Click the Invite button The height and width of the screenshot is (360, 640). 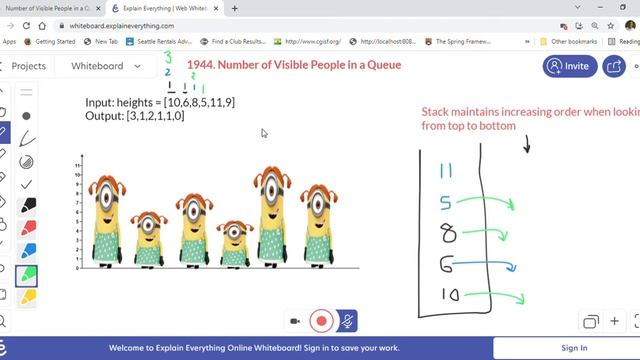click(570, 66)
